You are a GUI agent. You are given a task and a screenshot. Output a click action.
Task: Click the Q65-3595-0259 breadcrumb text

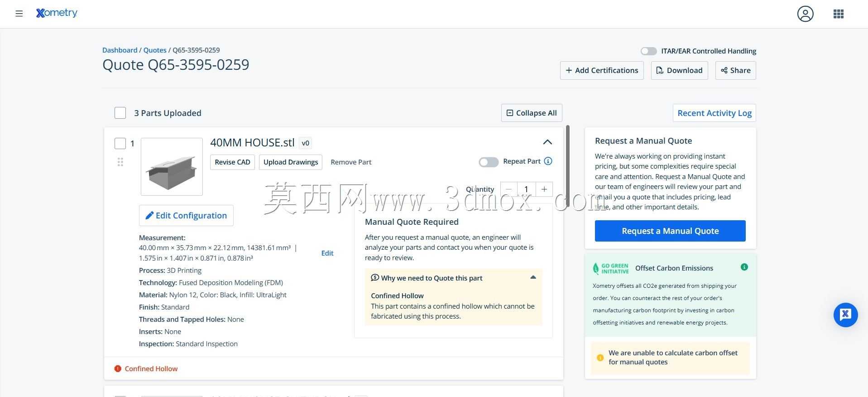(x=196, y=50)
